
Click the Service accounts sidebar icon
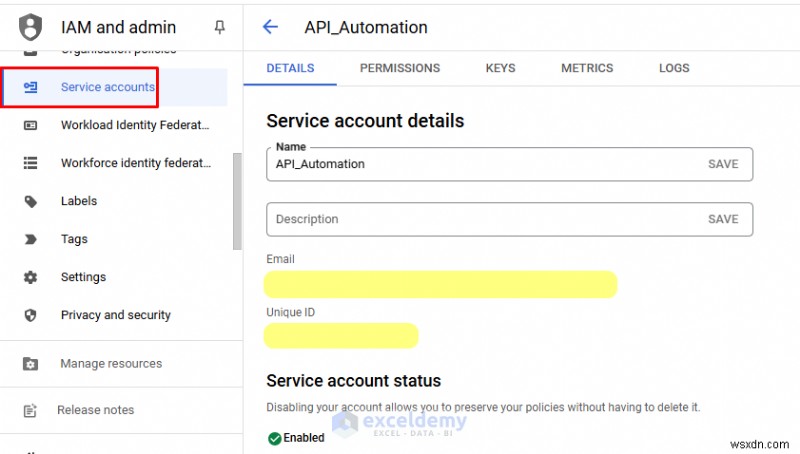click(x=31, y=87)
